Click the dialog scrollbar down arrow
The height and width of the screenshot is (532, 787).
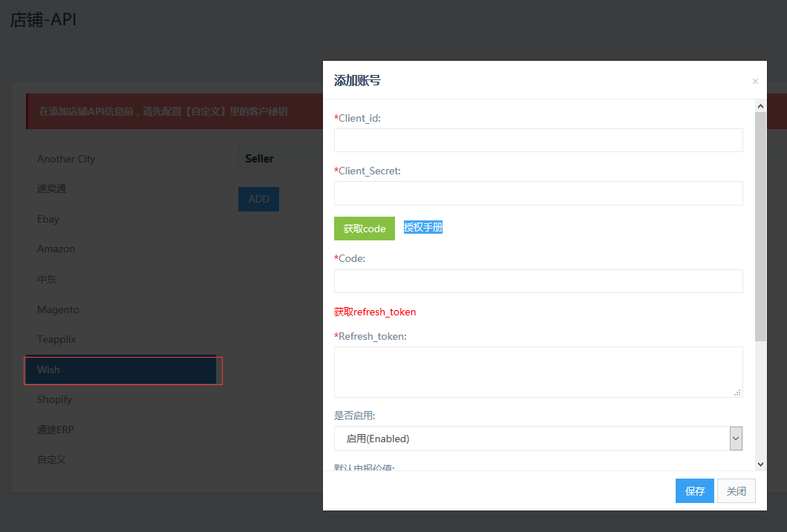point(760,464)
